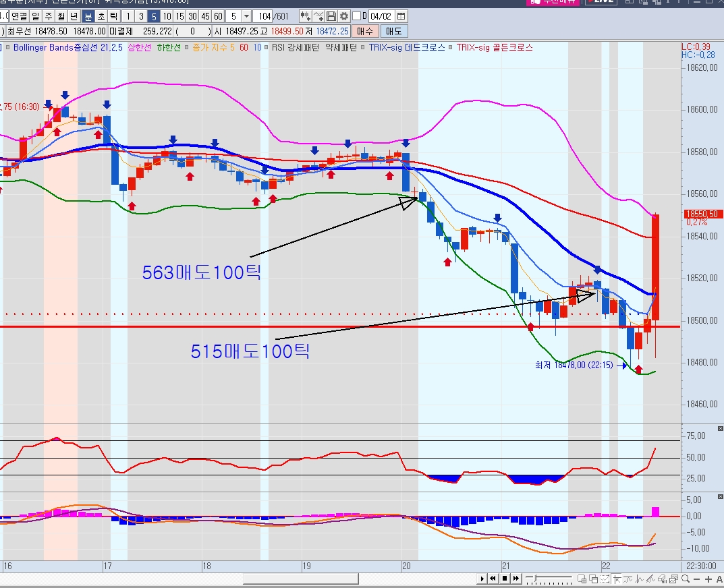
Task: Click the 매수 (buy) button
Action: [x=365, y=32]
